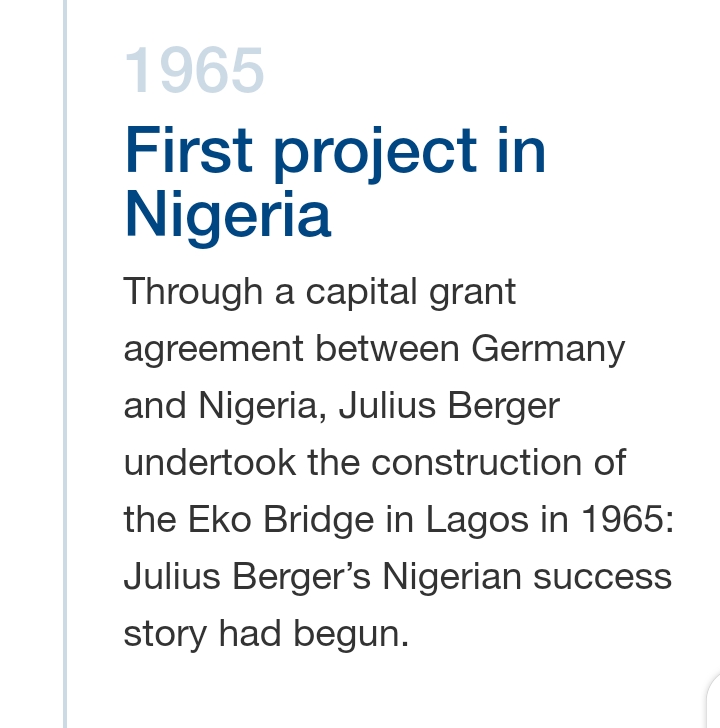Click the 1965 year label

click(194, 71)
